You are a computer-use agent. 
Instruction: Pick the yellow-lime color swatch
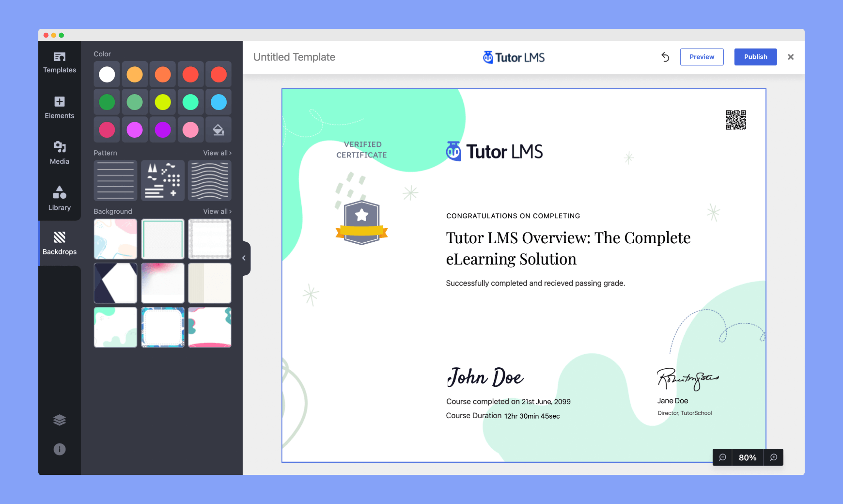coord(163,102)
